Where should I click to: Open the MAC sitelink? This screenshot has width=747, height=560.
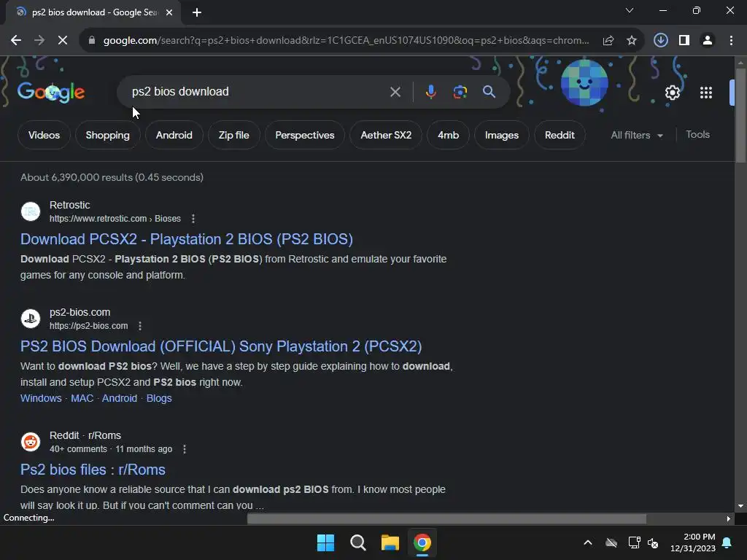82,398
